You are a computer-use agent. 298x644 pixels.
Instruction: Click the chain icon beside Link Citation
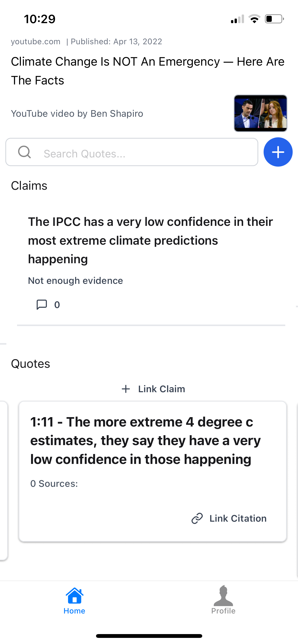[x=197, y=518]
